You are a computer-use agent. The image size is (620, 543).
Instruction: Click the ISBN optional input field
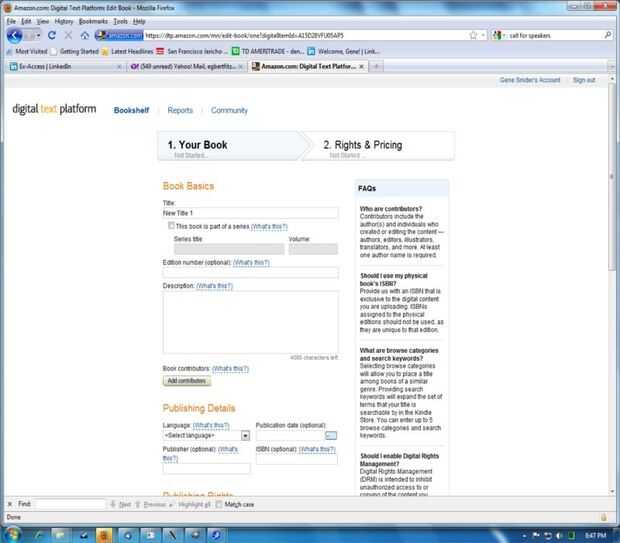297,459
